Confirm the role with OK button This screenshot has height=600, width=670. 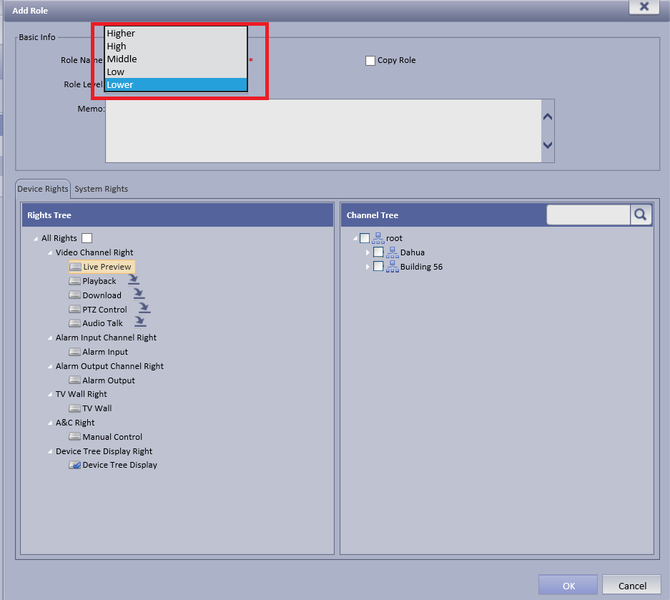click(x=568, y=585)
